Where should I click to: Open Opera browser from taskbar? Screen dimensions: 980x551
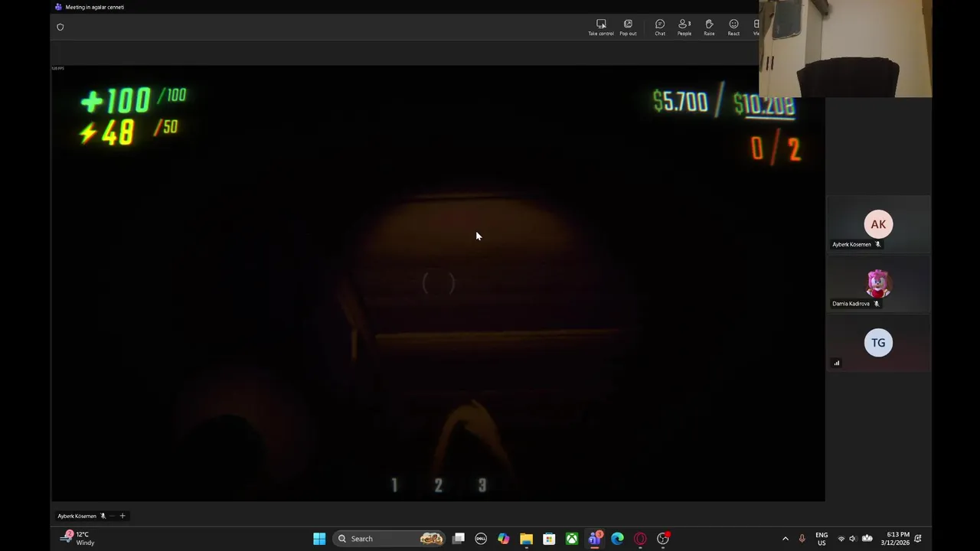[x=640, y=539]
